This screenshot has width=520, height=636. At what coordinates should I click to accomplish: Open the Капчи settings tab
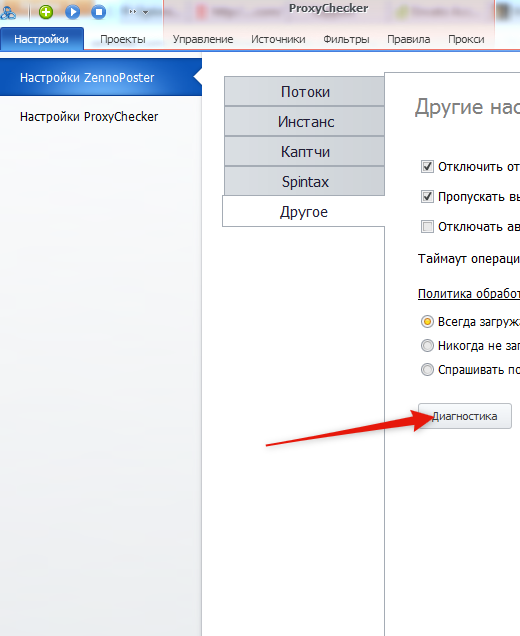click(305, 152)
